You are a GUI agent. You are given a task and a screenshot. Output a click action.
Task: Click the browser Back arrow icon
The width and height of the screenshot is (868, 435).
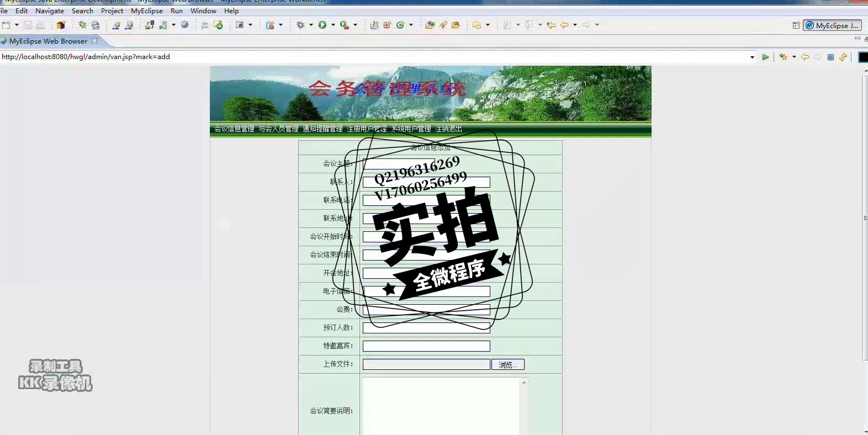click(805, 57)
